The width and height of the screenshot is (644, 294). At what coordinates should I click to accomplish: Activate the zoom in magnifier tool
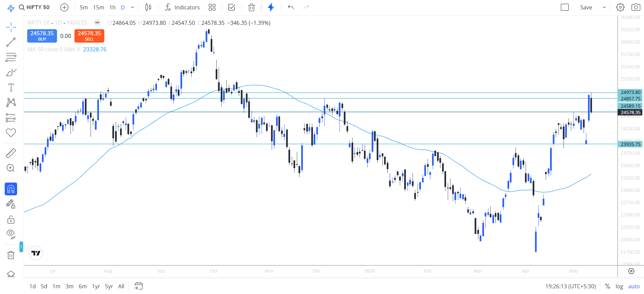tap(11, 168)
